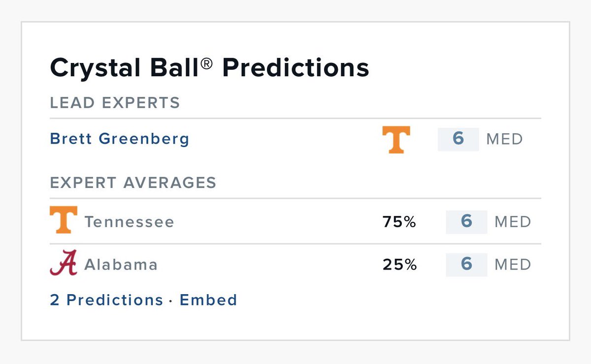Click the confidence score 6 in Alabama's row
The height and width of the screenshot is (364, 591).
466,265
